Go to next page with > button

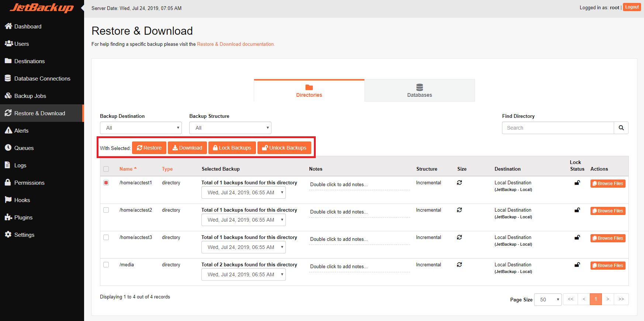pyautogui.click(x=608, y=299)
